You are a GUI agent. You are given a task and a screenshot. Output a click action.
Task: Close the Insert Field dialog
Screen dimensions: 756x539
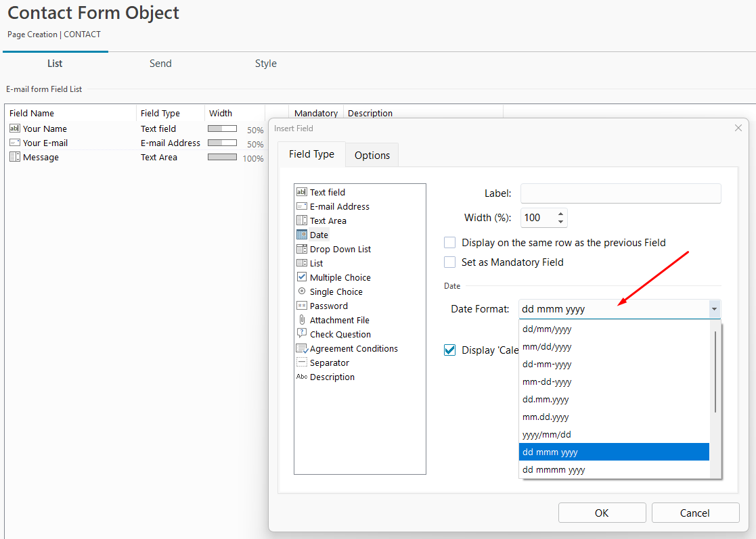[x=738, y=128]
